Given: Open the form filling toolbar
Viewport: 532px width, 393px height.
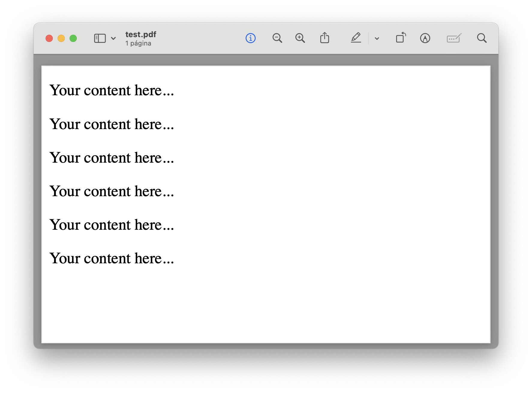Looking at the screenshot, I should coord(454,38).
